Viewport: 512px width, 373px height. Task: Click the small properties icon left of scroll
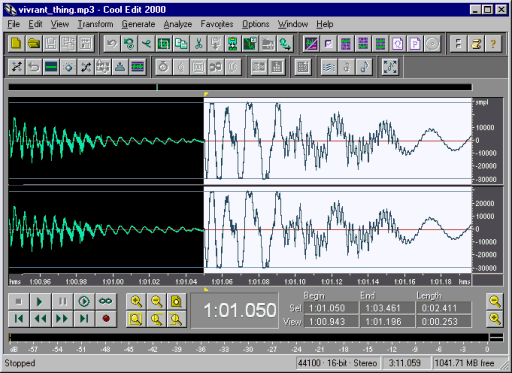click(458, 44)
